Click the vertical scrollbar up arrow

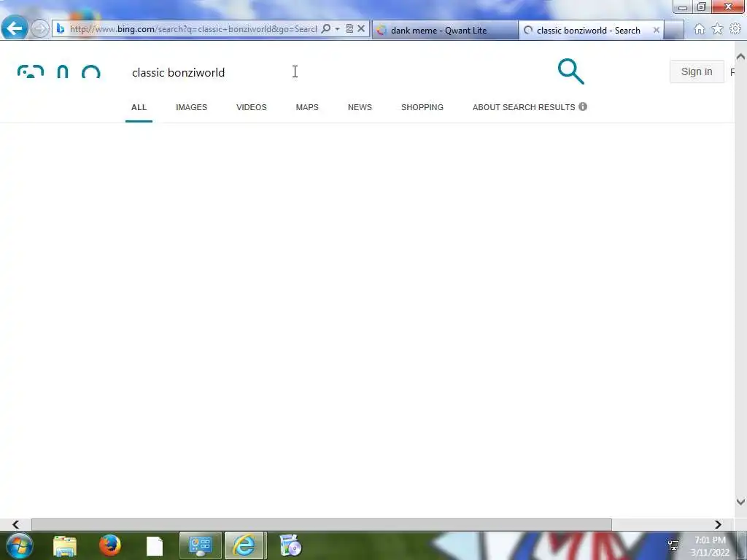pos(740,57)
